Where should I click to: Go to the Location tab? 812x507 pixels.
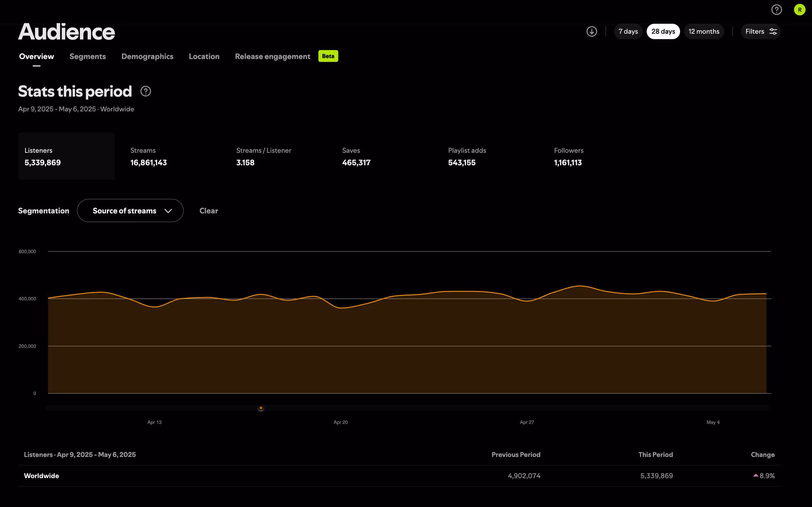point(204,56)
